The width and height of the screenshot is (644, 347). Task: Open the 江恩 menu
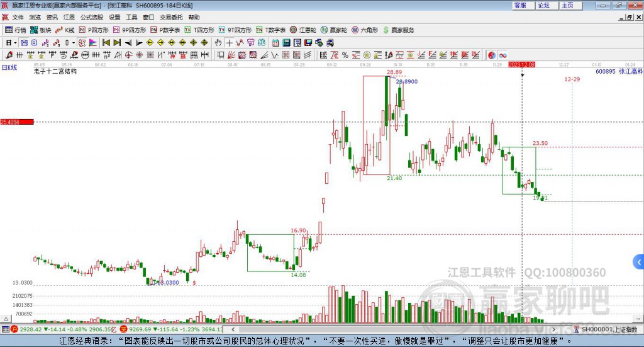click(x=69, y=17)
